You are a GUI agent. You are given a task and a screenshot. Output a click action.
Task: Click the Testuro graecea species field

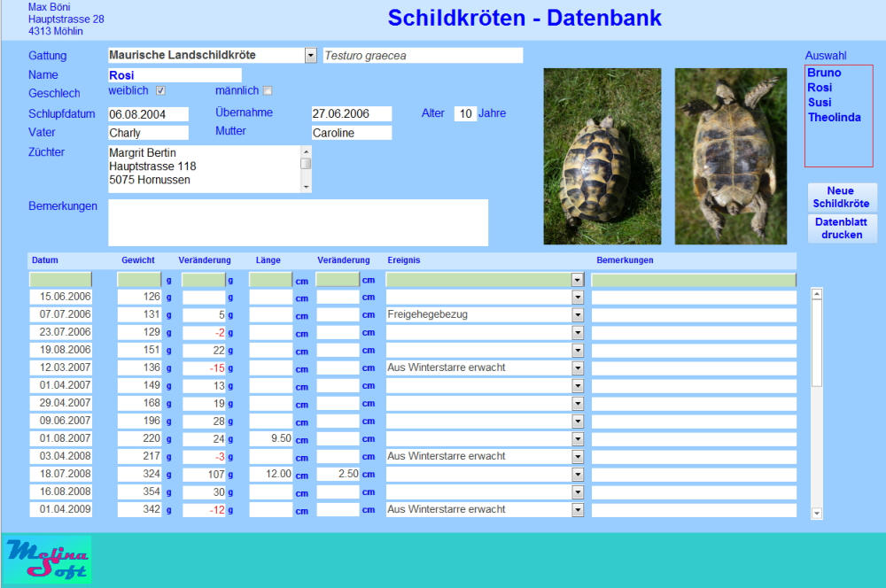(x=423, y=56)
